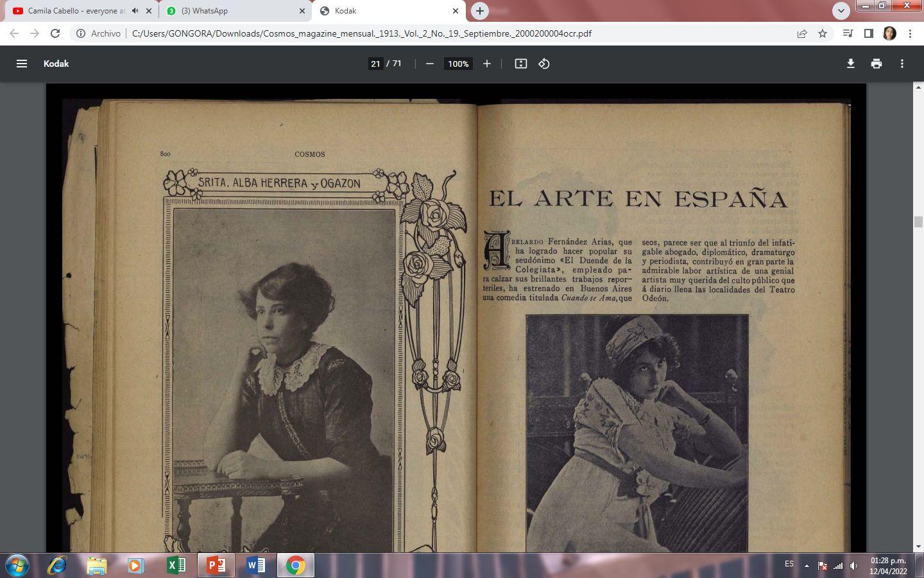The width and height of the screenshot is (924, 578).
Task: Open the Windows Start menu
Action: (x=17, y=565)
